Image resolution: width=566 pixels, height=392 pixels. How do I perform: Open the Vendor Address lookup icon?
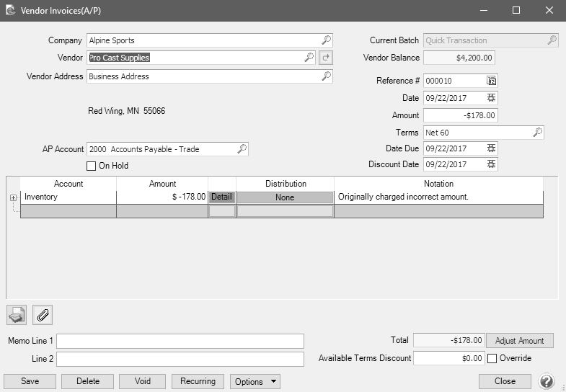[326, 76]
